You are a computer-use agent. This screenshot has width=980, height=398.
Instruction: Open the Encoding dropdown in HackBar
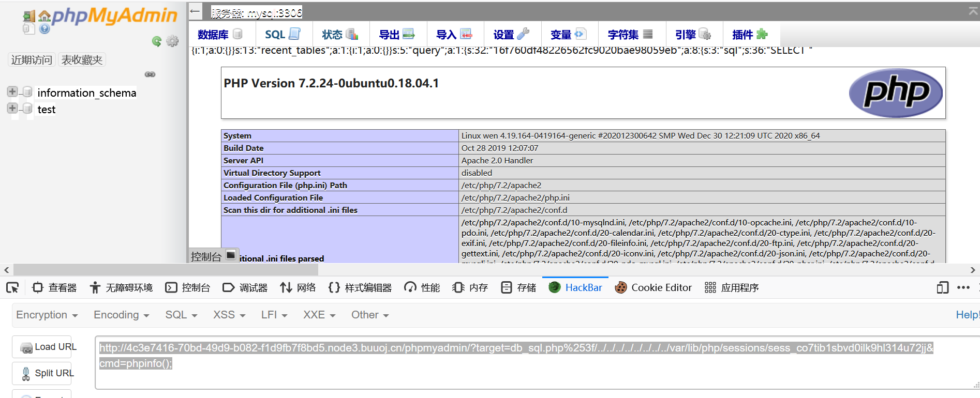point(121,315)
